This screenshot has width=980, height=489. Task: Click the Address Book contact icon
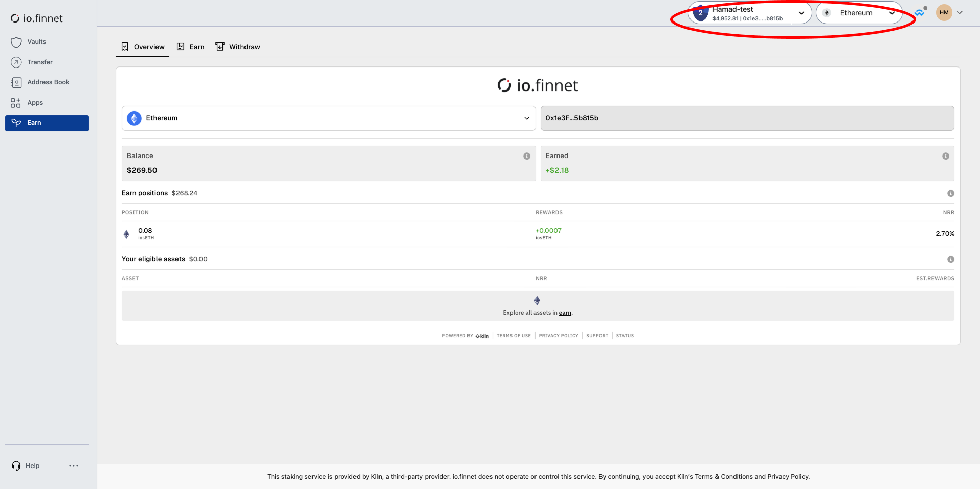[x=16, y=82]
